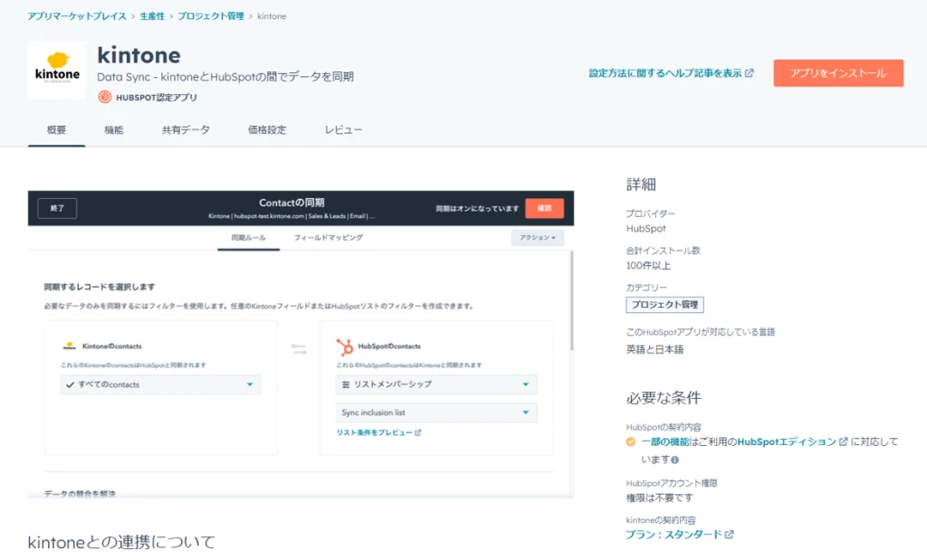Click the 英語と日本語 language text
The height and width of the screenshot is (560, 927).
(x=655, y=349)
